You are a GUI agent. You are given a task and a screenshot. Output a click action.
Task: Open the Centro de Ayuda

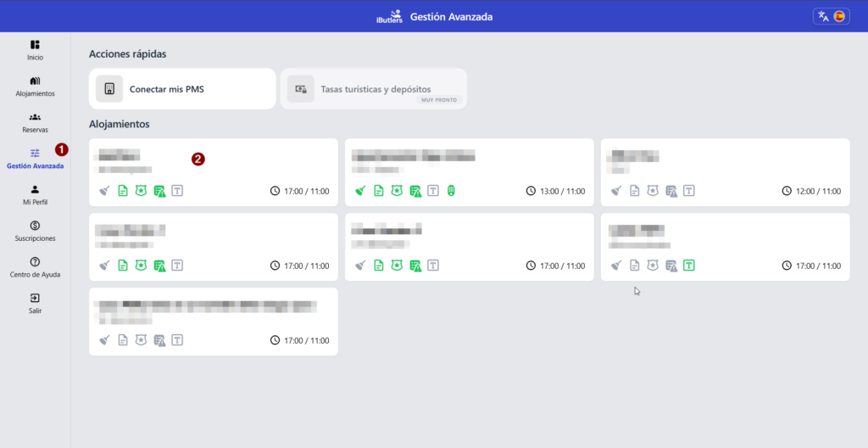[35, 267]
